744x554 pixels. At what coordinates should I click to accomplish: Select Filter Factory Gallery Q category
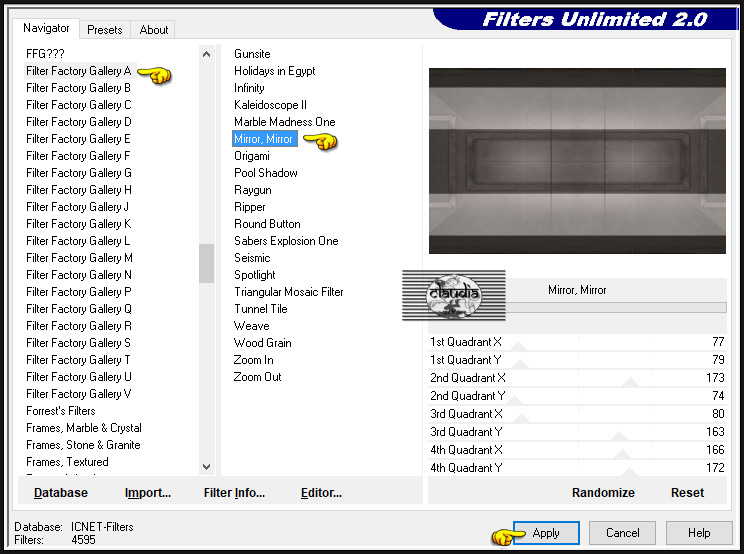79,309
